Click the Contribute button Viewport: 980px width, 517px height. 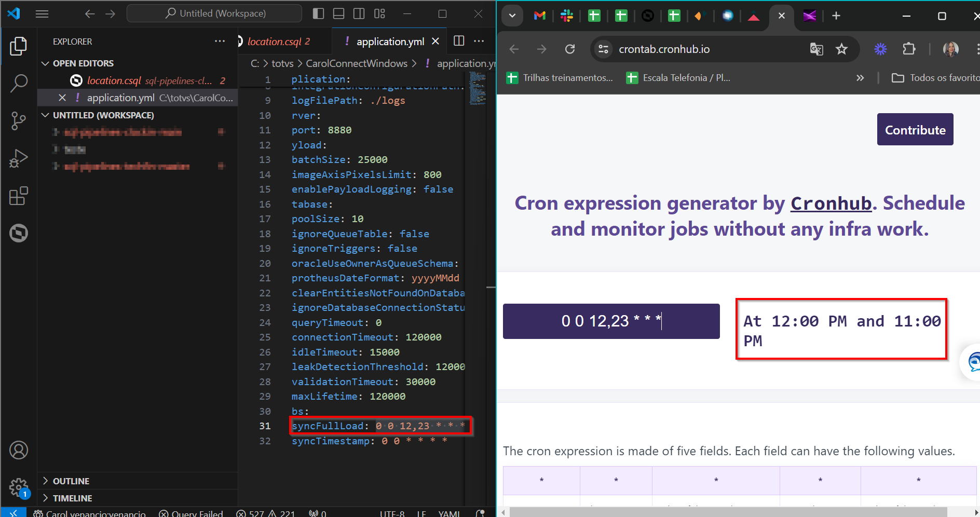point(915,130)
